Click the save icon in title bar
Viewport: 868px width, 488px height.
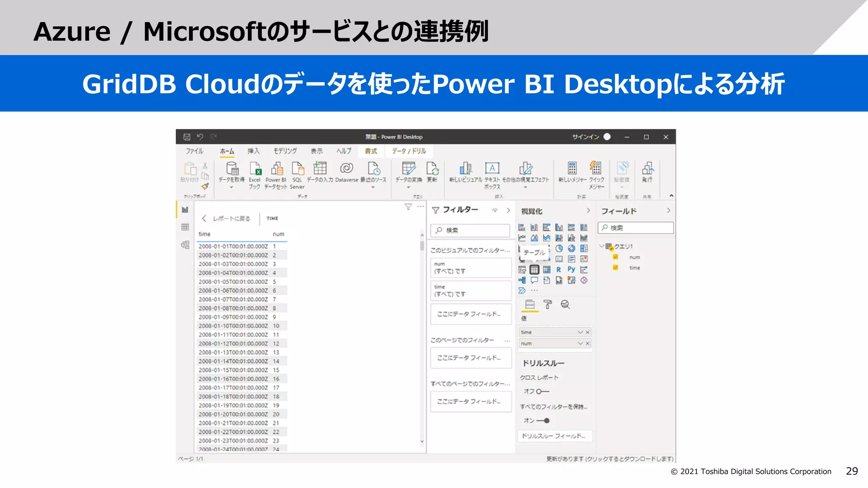(x=187, y=137)
